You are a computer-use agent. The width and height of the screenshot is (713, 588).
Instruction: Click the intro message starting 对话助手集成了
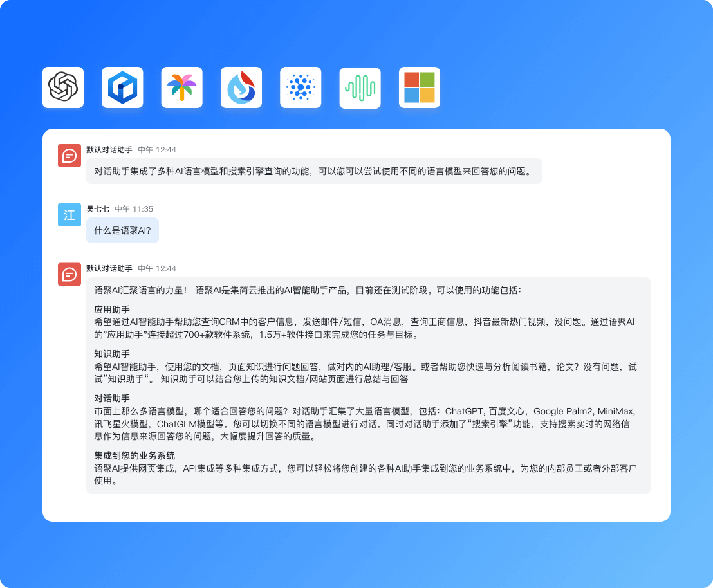[x=313, y=171]
